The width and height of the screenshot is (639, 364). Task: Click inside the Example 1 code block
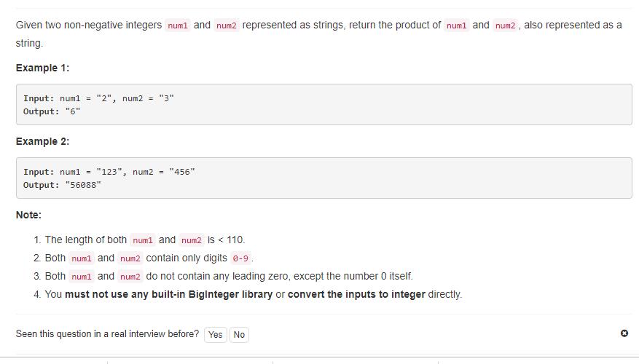[324, 105]
